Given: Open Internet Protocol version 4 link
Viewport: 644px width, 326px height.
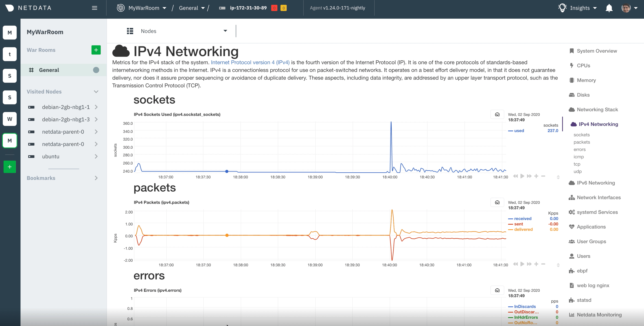Looking at the screenshot, I should [x=250, y=62].
